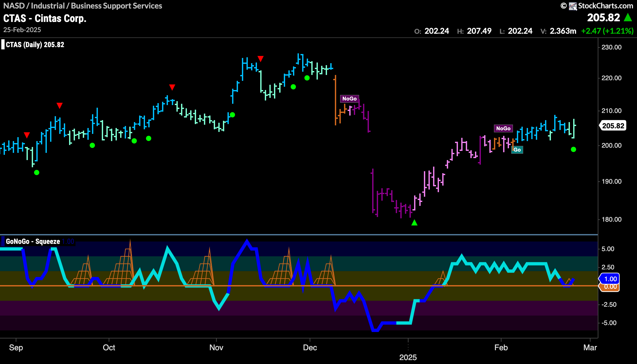Click the 230.00 price axis label
This screenshot has width=637, height=364.
point(611,47)
